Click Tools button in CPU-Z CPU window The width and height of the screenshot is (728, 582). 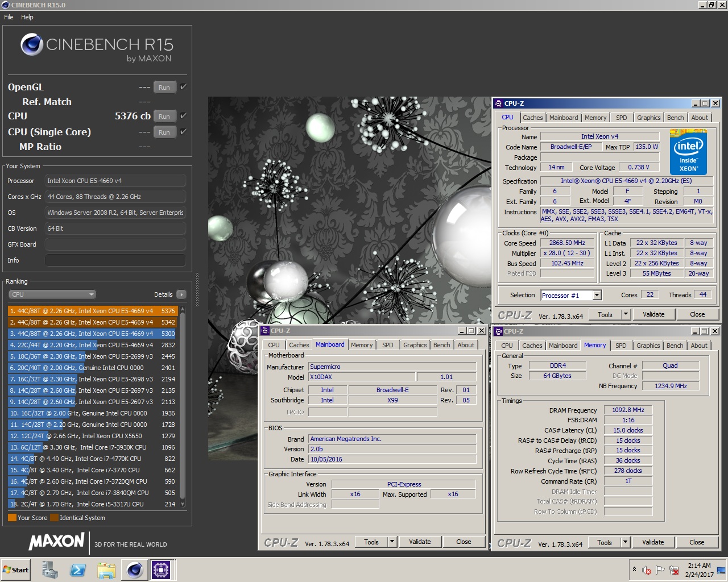(605, 314)
